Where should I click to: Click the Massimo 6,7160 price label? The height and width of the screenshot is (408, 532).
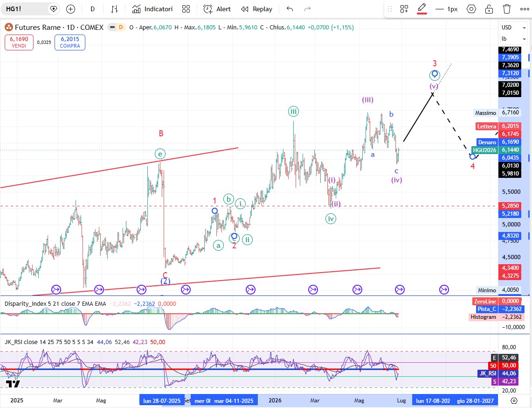click(497, 113)
